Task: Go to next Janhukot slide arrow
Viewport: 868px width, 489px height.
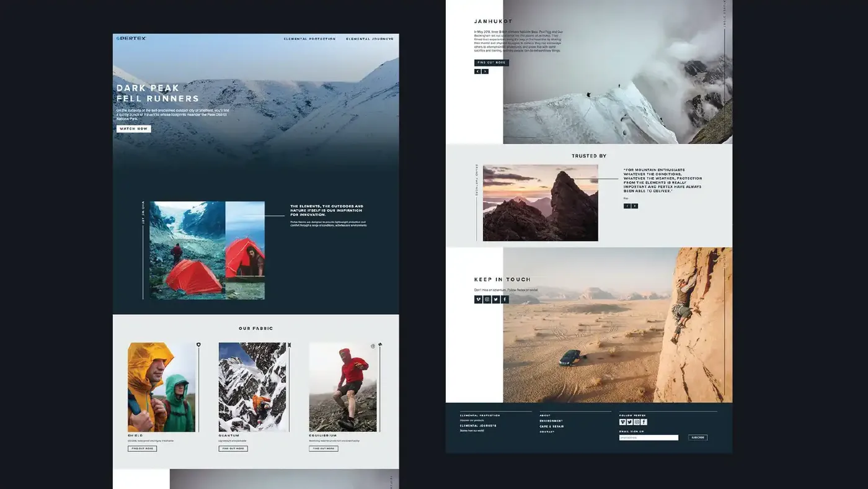Action: [x=485, y=71]
